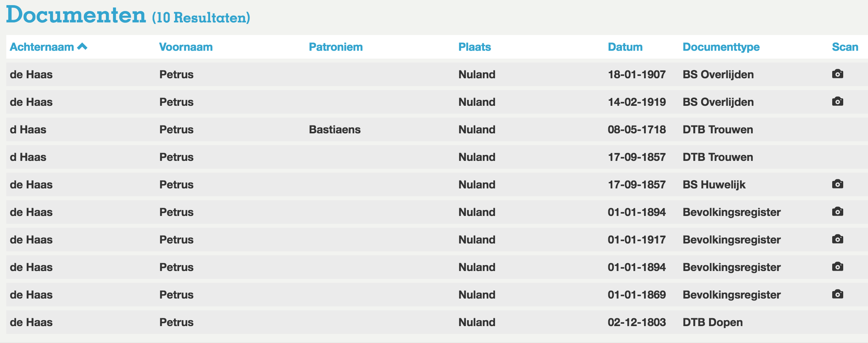Screen dimensions: 868x343
Task: Open the scan of the 01-01-1869 Bevolkingsregister record
Action: tap(838, 294)
